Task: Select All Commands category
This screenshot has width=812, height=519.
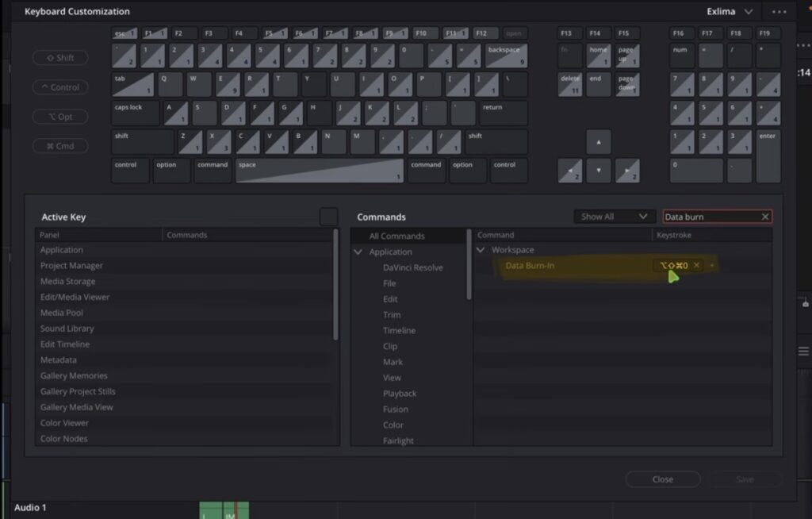Action: coord(396,236)
